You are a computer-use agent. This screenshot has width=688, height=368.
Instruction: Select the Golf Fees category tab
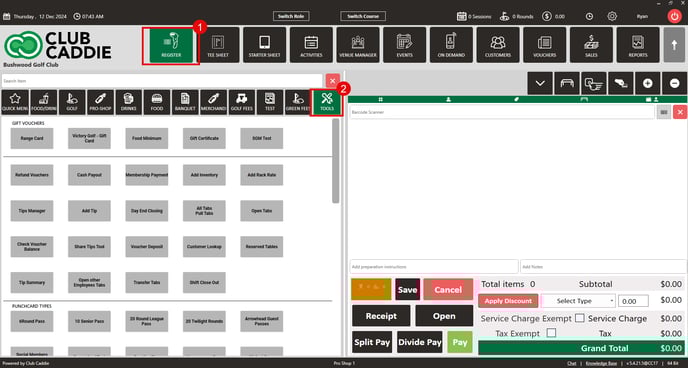click(x=242, y=102)
